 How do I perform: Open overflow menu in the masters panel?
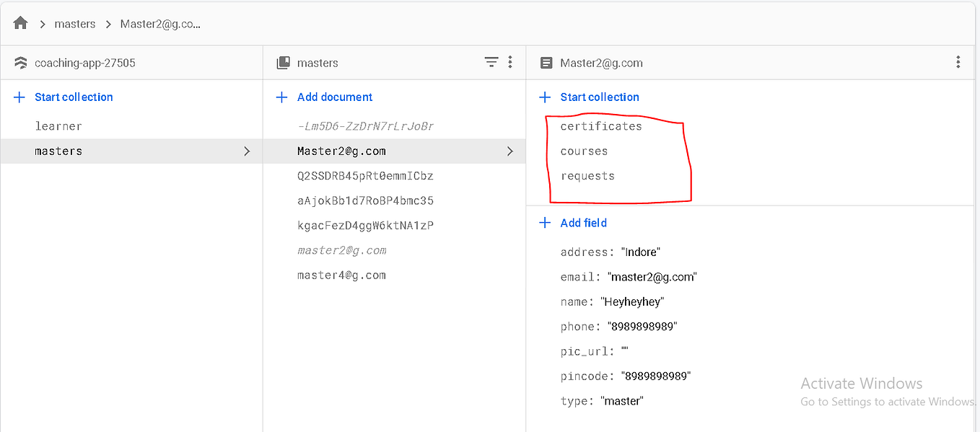pyautogui.click(x=510, y=63)
